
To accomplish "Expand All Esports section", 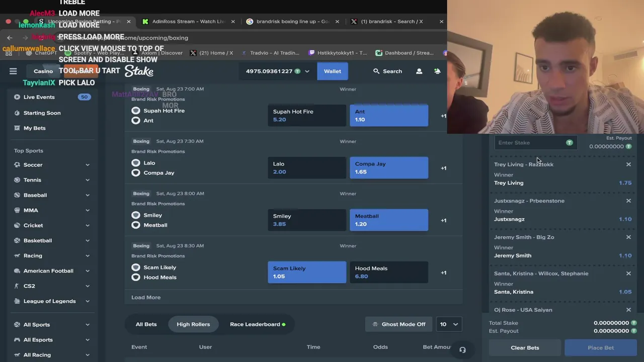I will point(88,340).
